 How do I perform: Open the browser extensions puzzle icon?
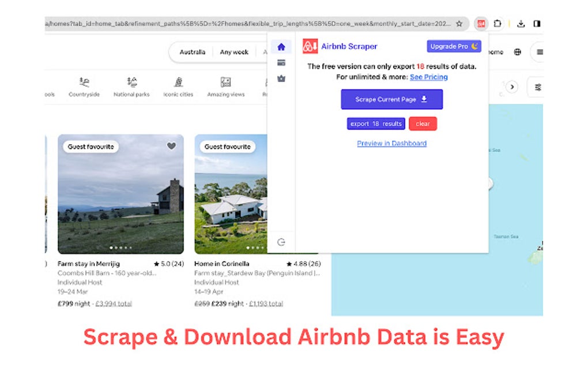coord(497,24)
